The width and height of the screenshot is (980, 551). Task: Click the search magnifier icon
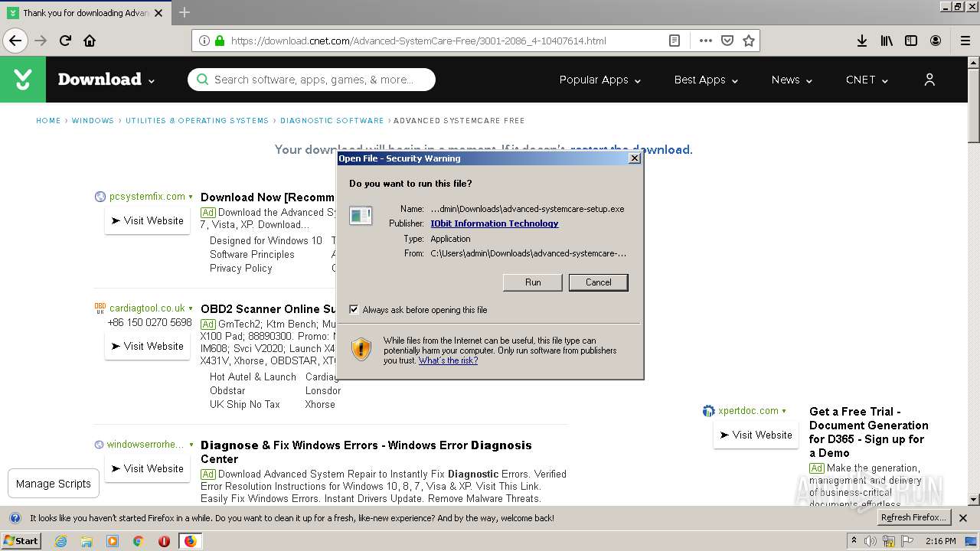[202, 80]
